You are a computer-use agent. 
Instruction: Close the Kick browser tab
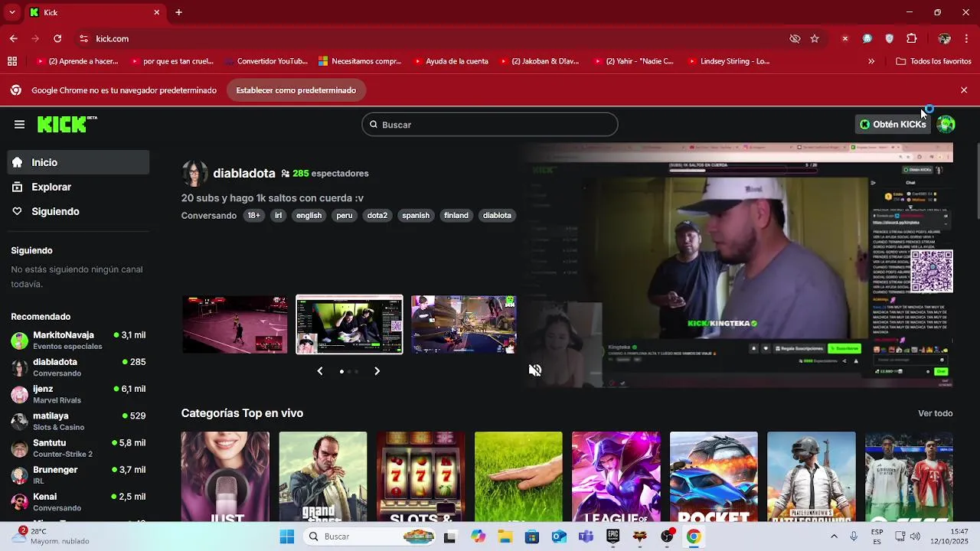pyautogui.click(x=157, y=12)
